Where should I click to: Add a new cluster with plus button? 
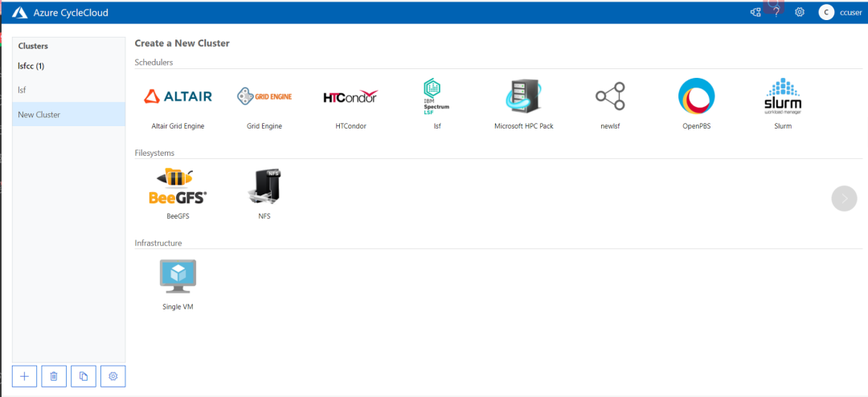(24, 376)
